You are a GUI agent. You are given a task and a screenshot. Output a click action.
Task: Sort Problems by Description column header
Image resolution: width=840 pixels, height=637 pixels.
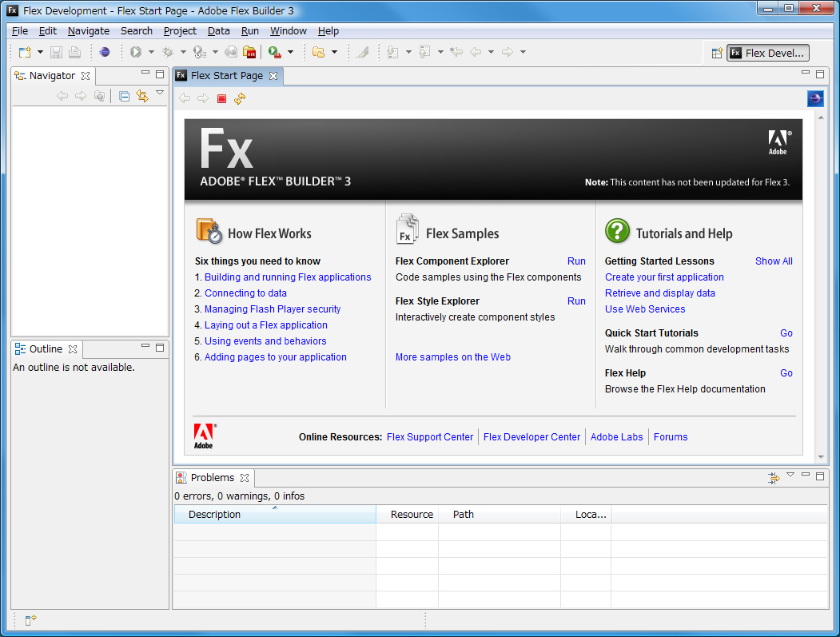pyautogui.click(x=276, y=514)
